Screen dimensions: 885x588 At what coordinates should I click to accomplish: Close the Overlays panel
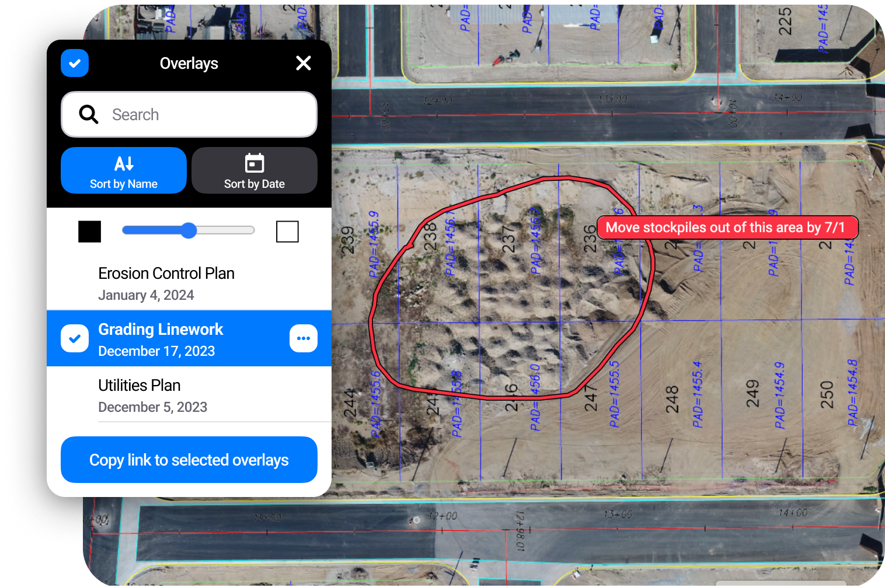click(x=304, y=63)
